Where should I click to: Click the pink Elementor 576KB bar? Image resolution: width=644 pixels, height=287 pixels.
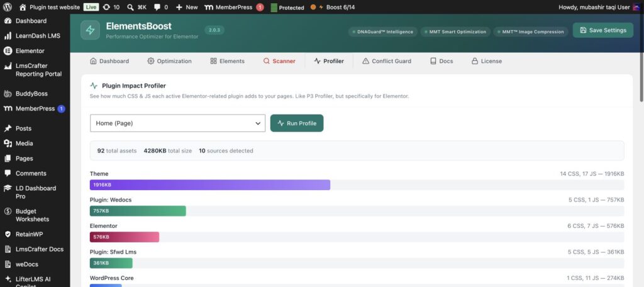click(125, 237)
